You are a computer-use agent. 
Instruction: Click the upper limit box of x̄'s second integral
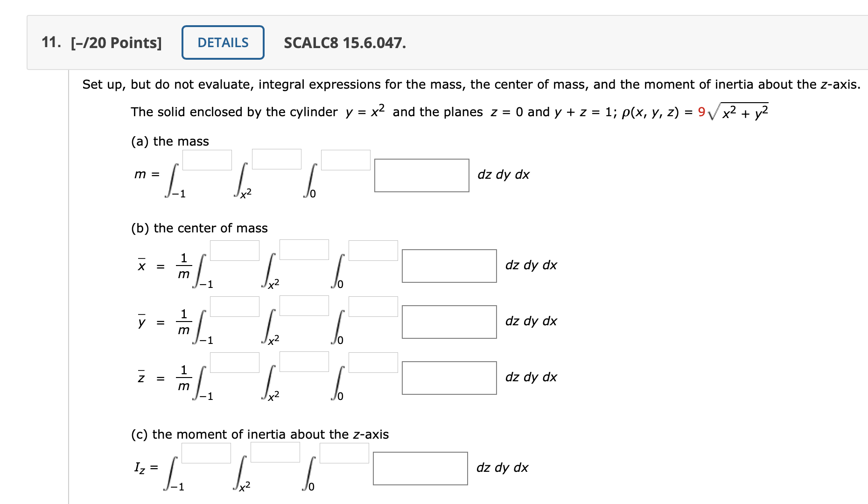click(x=303, y=250)
